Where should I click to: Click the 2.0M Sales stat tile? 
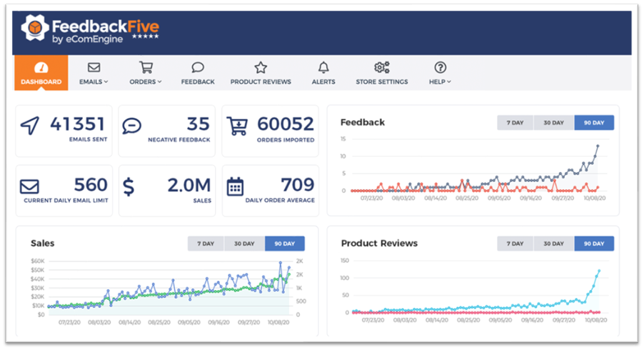[x=166, y=191]
